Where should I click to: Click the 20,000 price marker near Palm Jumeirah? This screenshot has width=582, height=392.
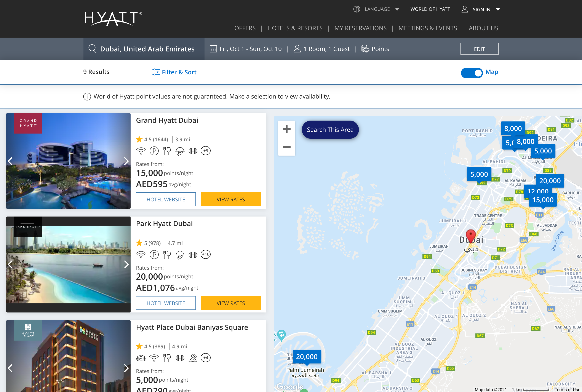pos(307,357)
